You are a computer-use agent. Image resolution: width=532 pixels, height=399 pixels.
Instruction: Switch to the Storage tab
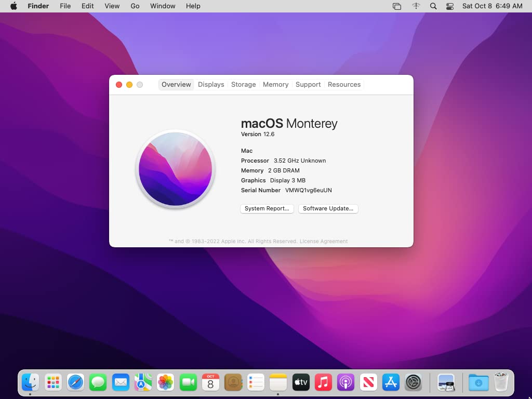[243, 84]
